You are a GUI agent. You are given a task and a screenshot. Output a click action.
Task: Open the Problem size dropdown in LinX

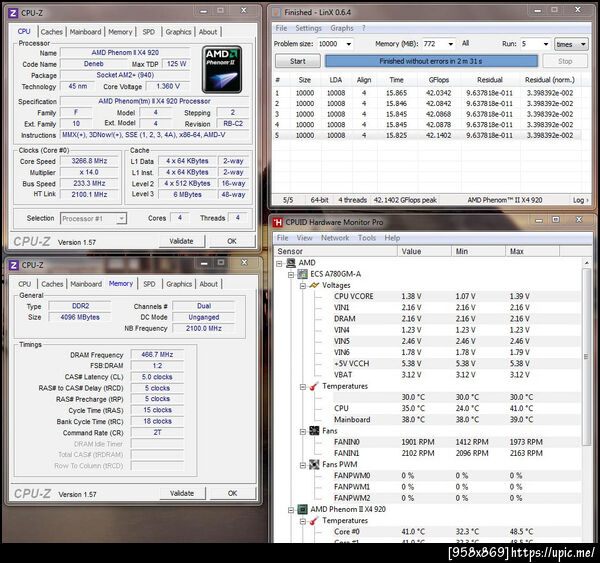click(349, 44)
